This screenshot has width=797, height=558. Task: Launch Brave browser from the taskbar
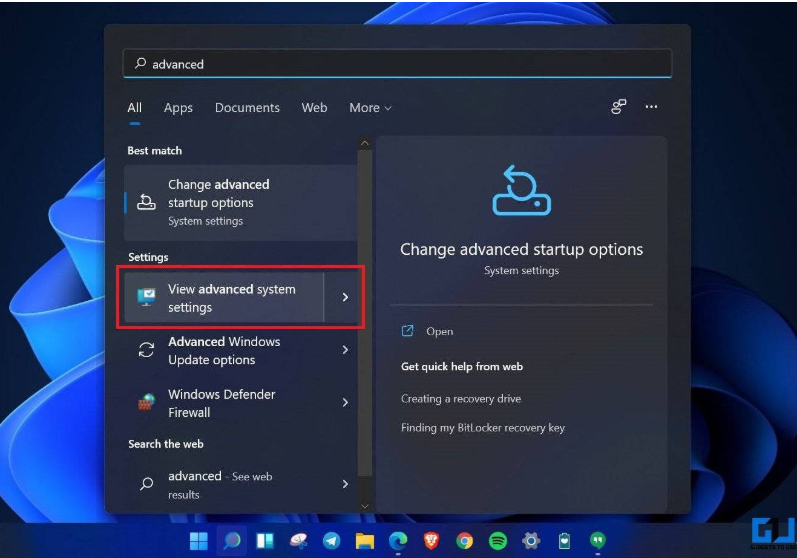431,541
